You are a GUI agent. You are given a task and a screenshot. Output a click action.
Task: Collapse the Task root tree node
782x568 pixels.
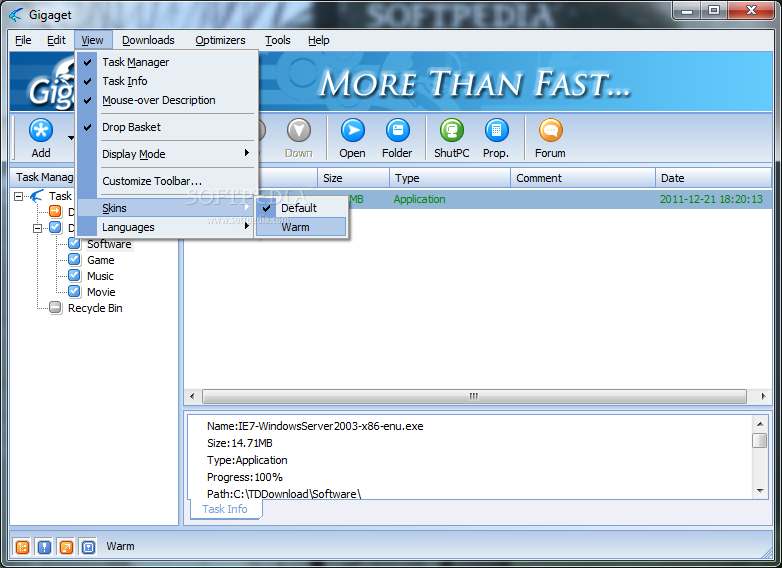tap(18, 196)
